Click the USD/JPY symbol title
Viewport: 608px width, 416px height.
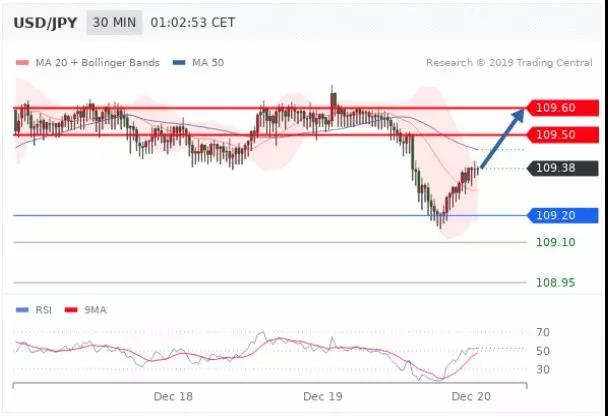(44, 21)
